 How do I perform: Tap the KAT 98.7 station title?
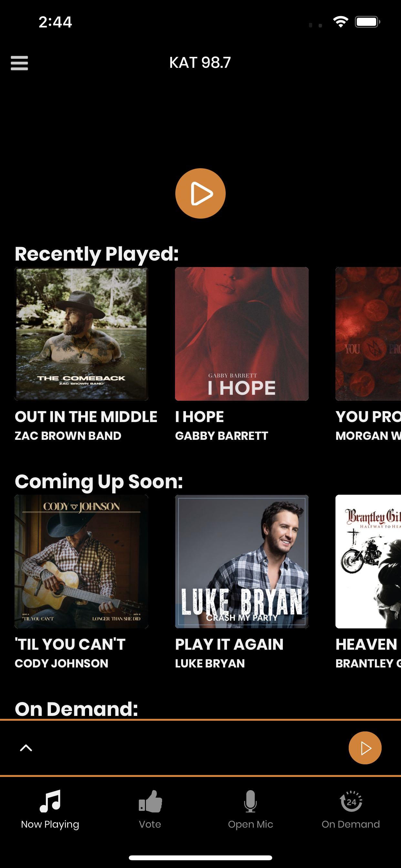point(200,62)
